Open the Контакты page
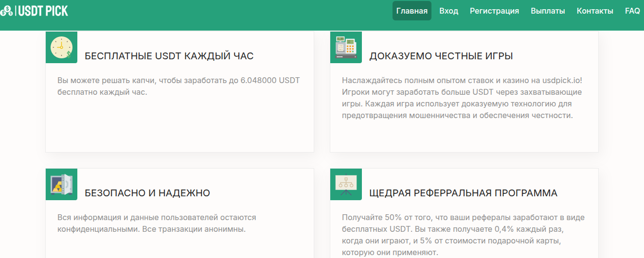The width and height of the screenshot is (644, 258). (x=595, y=11)
